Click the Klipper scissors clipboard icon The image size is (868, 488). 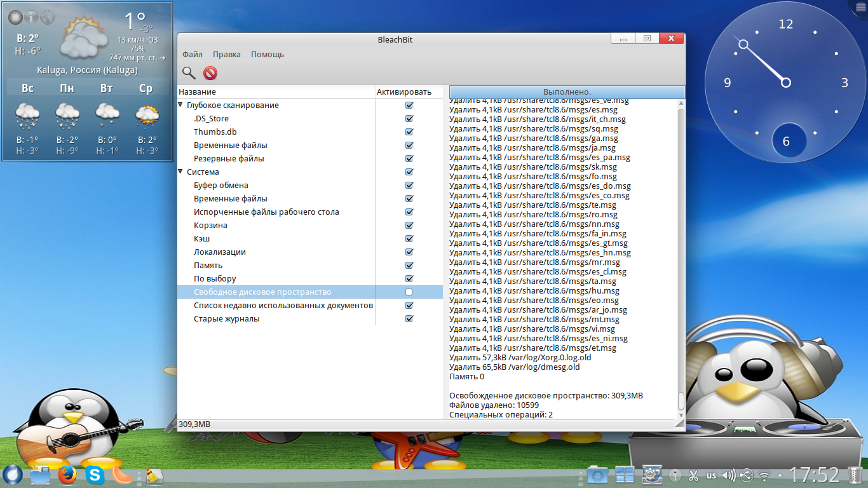tap(693, 475)
